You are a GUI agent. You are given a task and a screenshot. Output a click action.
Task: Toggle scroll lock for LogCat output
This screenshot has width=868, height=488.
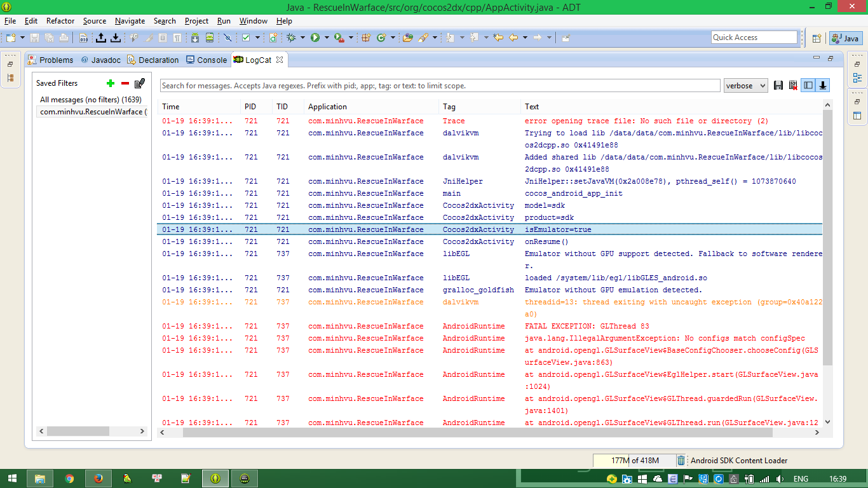[x=823, y=86]
